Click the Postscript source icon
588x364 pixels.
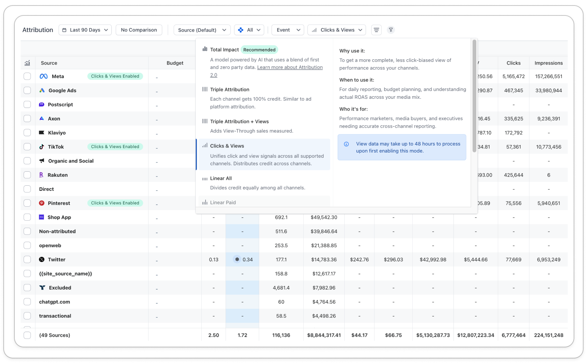point(42,105)
